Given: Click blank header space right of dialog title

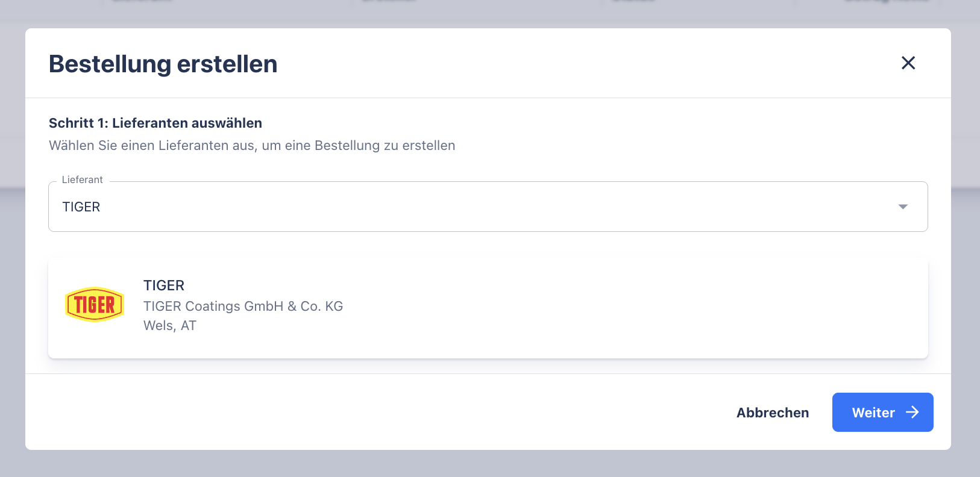Looking at the screenshot, I should [573, 63].
